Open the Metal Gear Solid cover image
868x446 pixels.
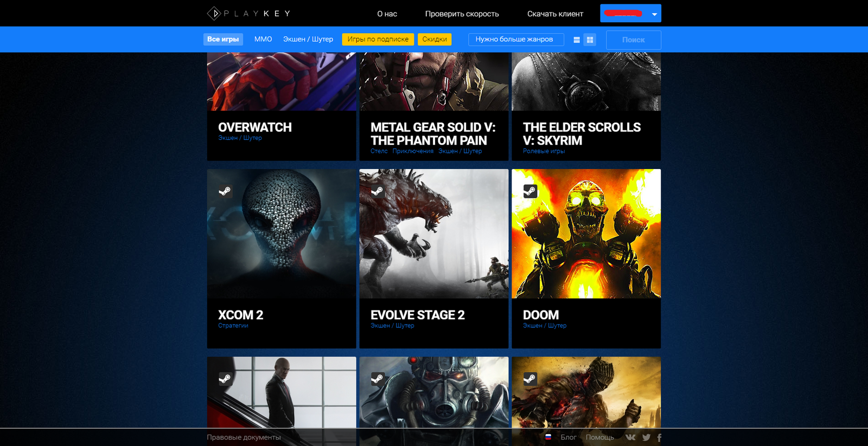(434, 82)
